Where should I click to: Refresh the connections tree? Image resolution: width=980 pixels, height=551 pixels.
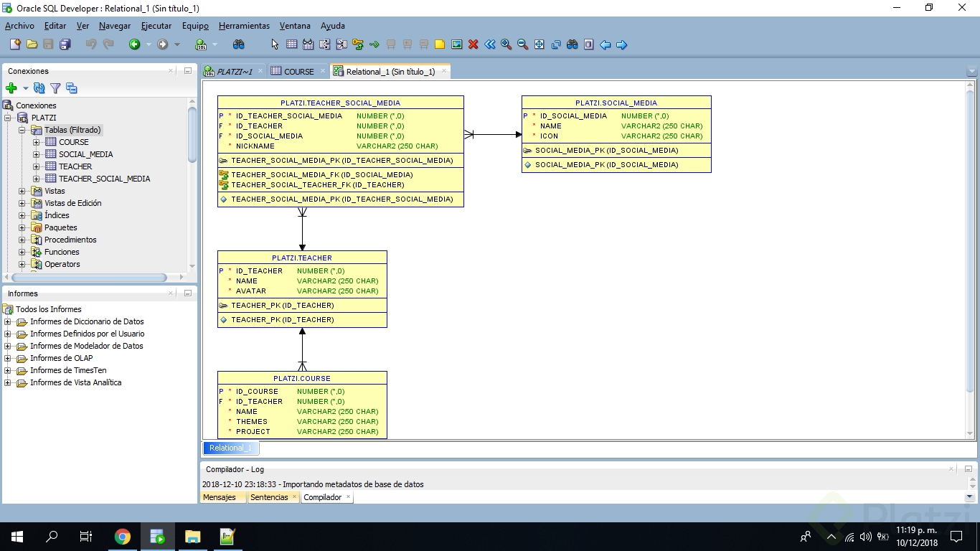[x=39, y=88]
